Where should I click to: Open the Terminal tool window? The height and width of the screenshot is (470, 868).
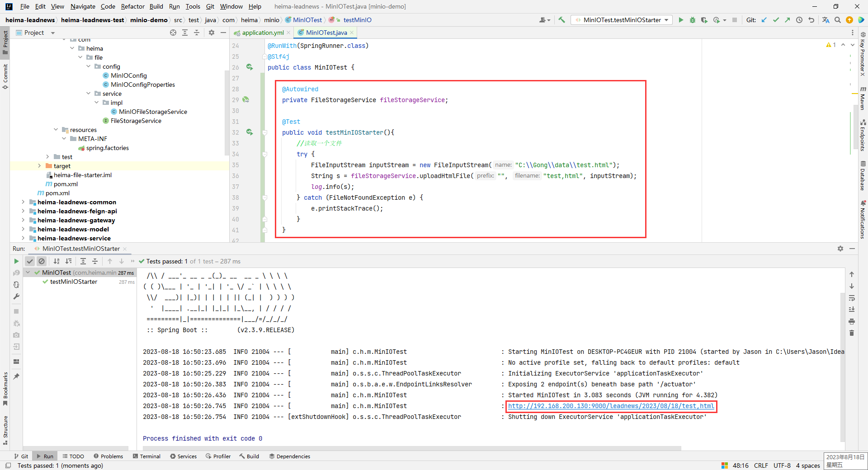(x=146, y=456)
